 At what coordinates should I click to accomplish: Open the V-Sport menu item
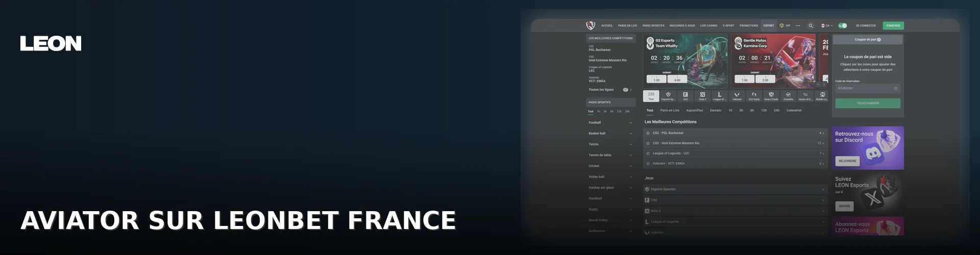coord(728,25)
